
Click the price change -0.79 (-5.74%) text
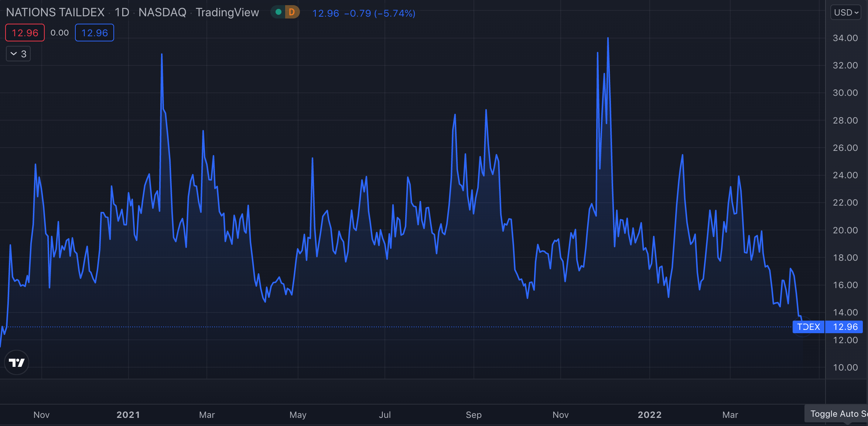point(380,13)
